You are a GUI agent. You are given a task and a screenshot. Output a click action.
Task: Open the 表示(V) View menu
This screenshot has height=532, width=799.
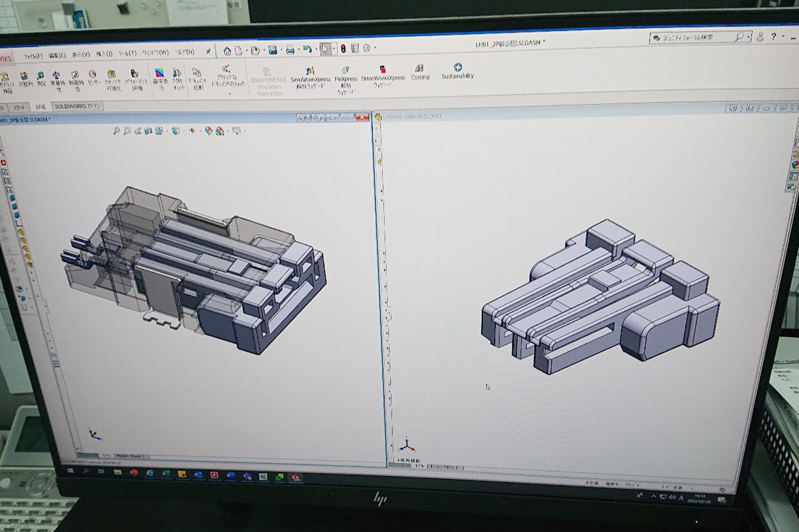click(x=81, y=55)
